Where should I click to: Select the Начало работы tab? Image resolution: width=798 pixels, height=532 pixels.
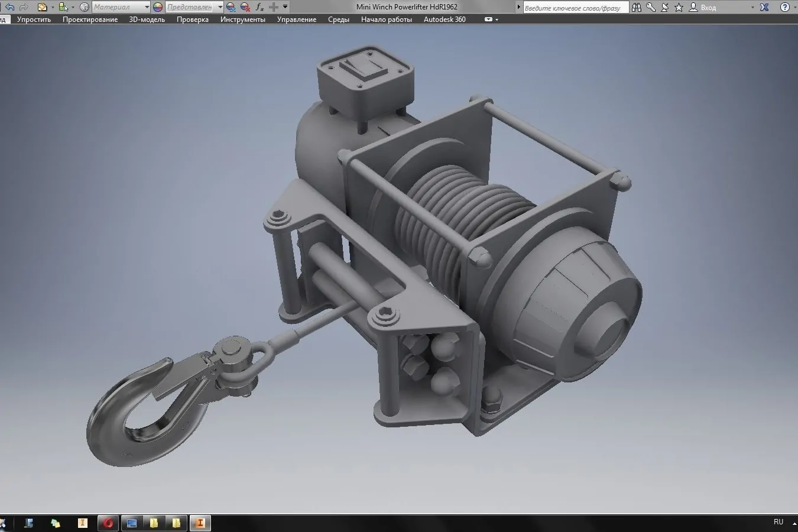(387, 20)
